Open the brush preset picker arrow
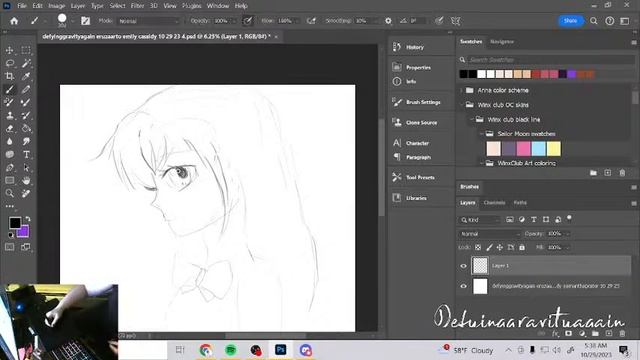The image size is (640, 360). (x=72, y=21)
